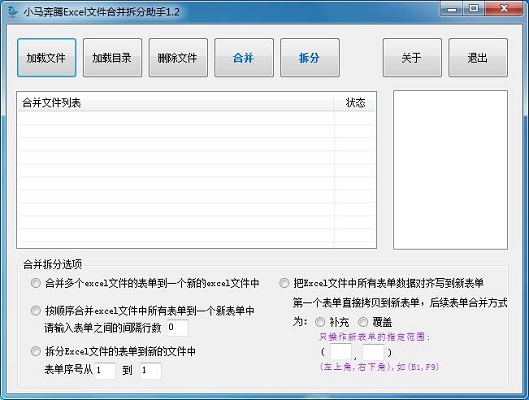The width and height of the screenshot is (529, 400).
Task: Click the 只操作新表单的指定范围 label
Action: tap(374, 337)
